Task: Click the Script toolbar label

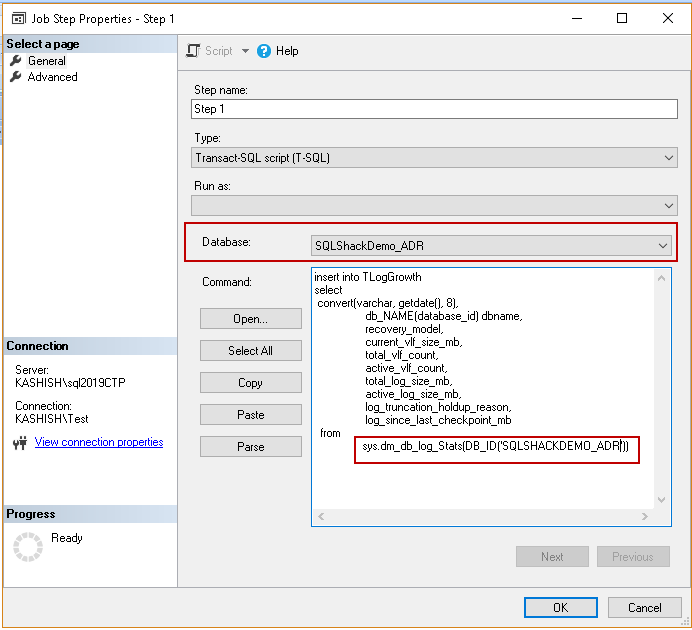Action: (x=218, y=51)
